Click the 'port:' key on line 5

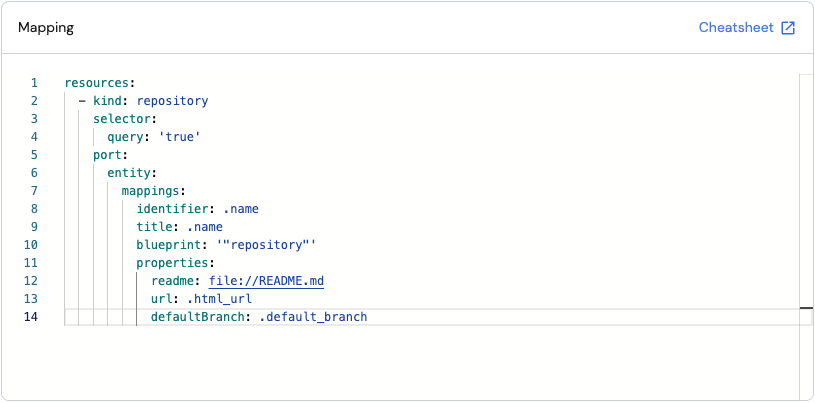110,155
